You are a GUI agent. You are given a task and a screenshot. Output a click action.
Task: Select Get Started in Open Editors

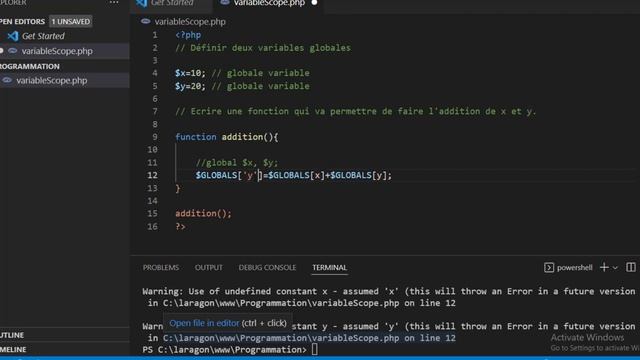43,36
